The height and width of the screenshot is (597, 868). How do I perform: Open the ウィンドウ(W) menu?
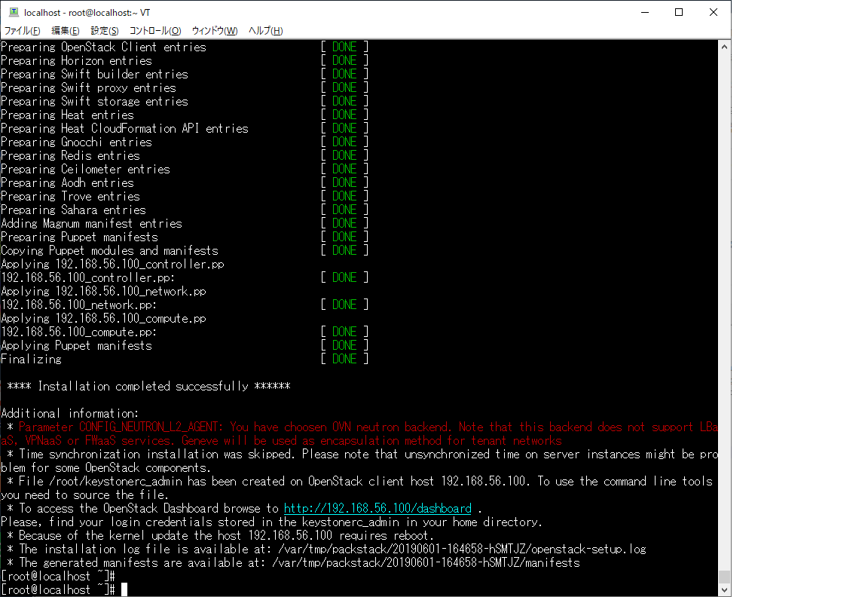coord(215,30)
